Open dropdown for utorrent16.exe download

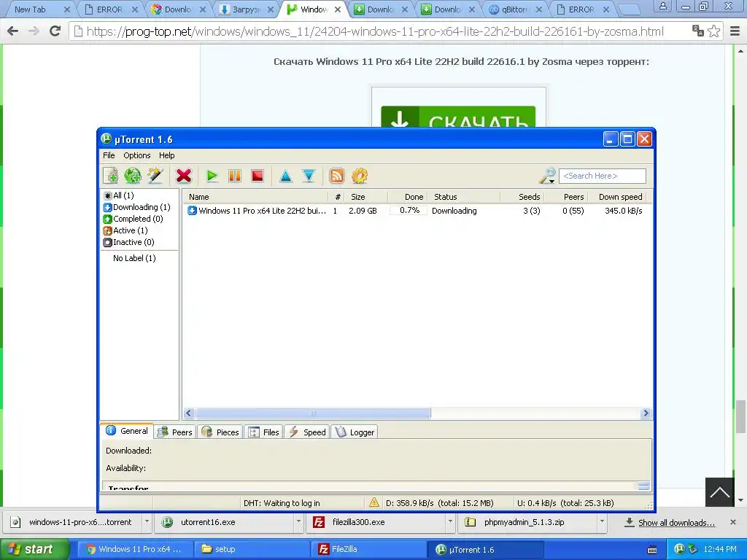tap(298, 522)
